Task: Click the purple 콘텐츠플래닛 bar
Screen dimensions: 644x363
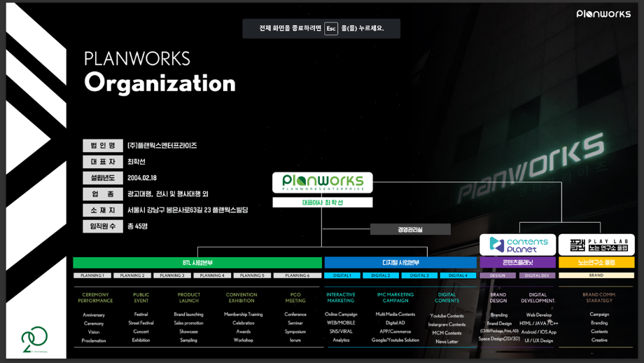Action: tap(517, 263)
